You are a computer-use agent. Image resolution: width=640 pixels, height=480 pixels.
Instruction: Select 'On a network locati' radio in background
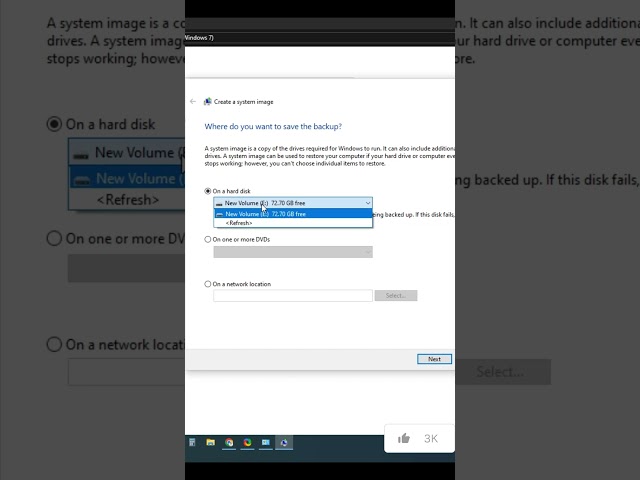54,344
